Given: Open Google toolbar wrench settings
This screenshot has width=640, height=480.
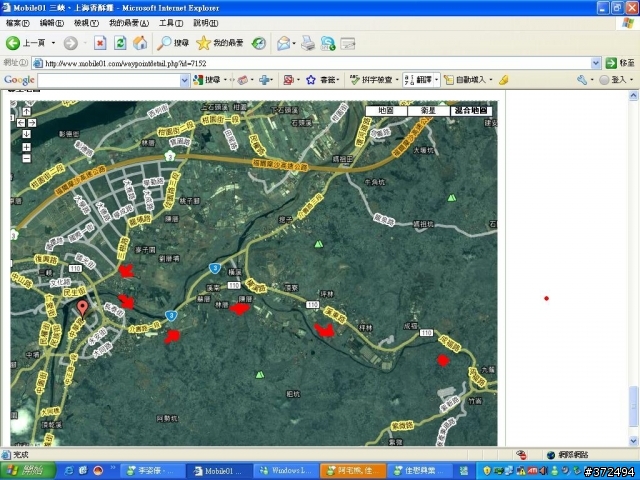Looking at the screenshot, I should click(582, 80).
